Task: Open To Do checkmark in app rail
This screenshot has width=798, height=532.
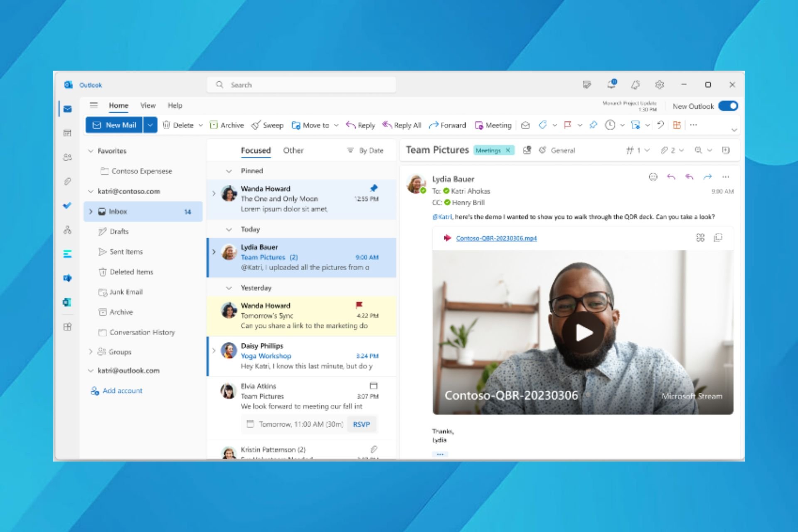Action: tap(67, 205)
